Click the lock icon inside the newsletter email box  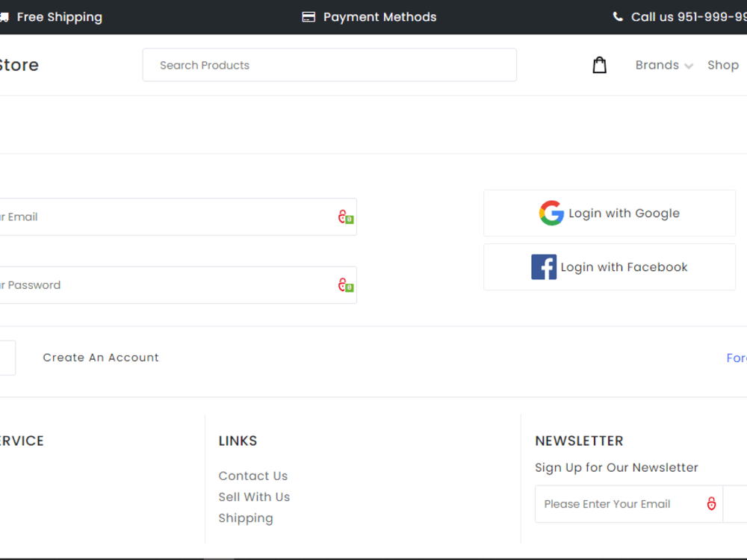click(710, 503)
